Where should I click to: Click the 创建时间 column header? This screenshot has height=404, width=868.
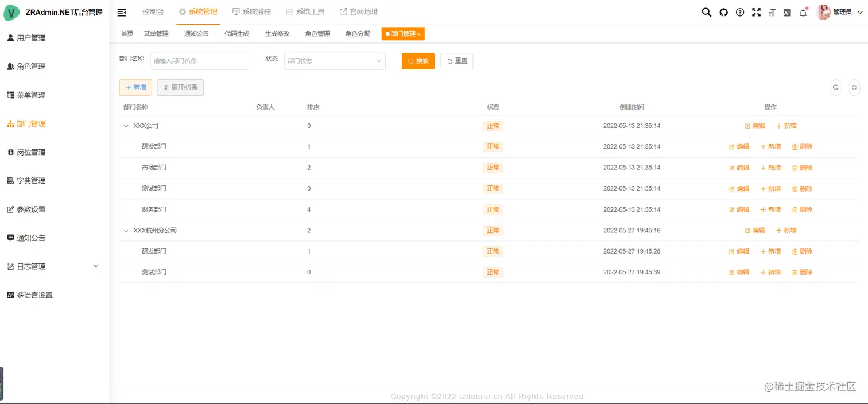(x=631, y=107)
